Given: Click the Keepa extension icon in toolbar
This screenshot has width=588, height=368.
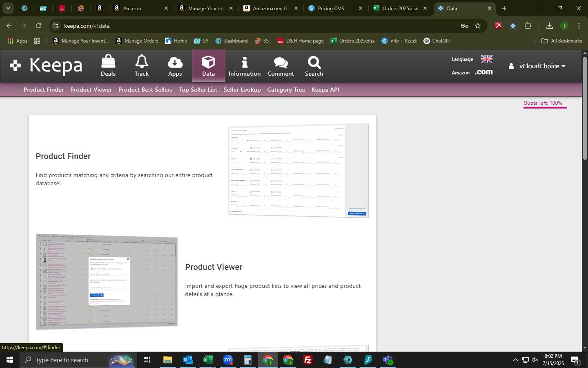Looking at the screenshot, I should click(513, 26).
